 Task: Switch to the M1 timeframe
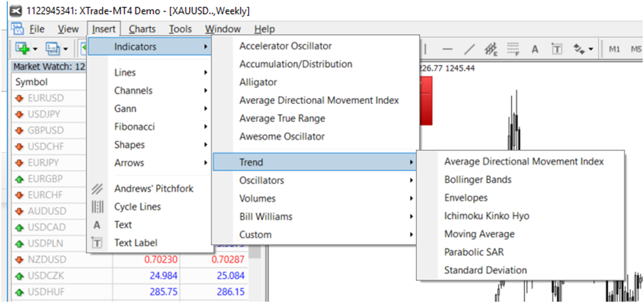click(614, 49)
